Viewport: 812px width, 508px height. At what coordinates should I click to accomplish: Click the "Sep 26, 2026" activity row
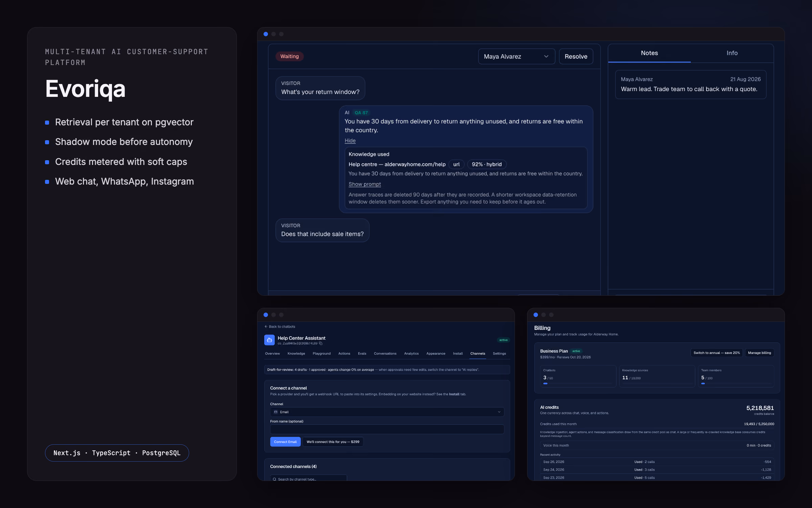[657, 462]
